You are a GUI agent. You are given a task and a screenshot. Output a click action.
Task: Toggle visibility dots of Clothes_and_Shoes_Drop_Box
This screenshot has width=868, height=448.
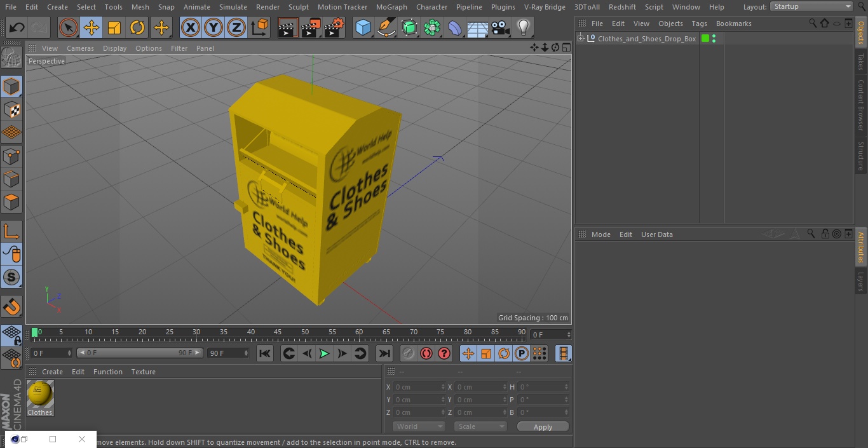[x=714, y=39]
